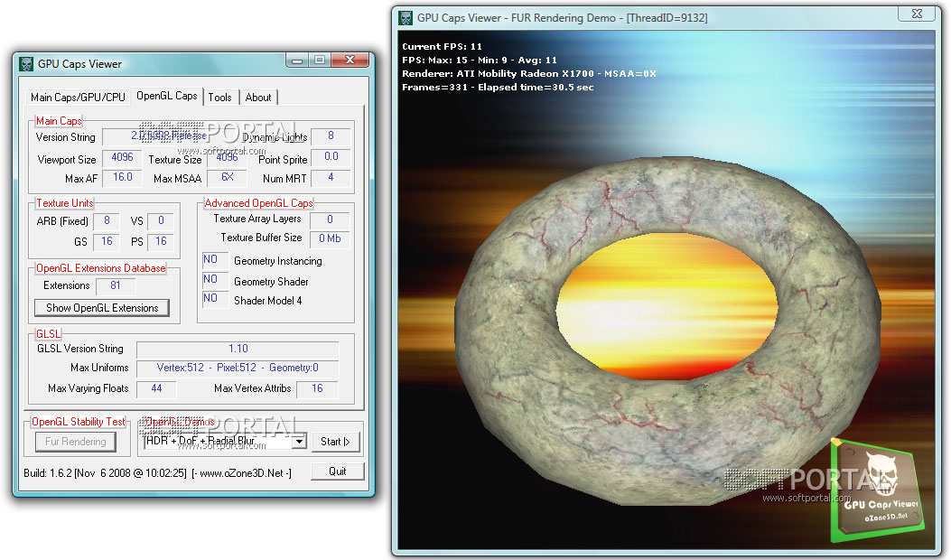Click the Point Sprite value 0.0

pyautogui.click(x=331, y=156)
